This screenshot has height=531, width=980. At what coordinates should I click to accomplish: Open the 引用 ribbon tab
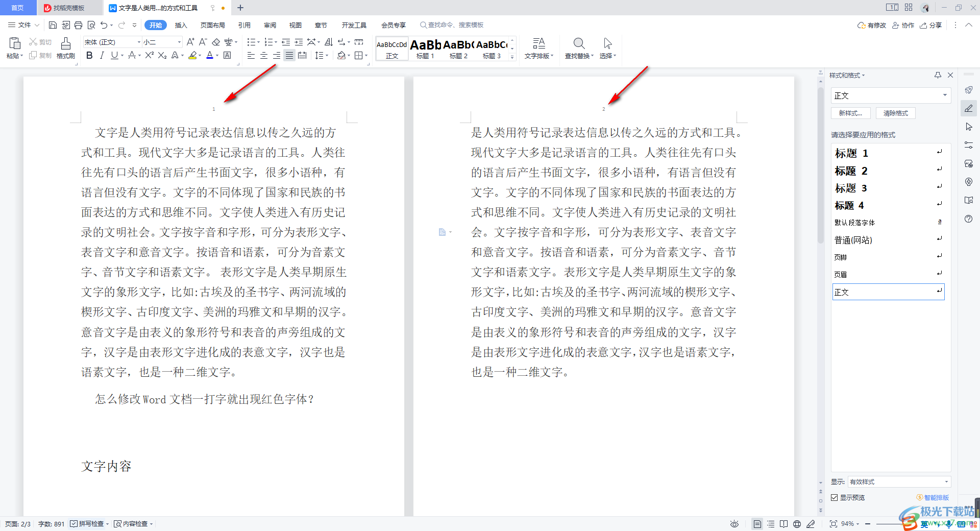pyautogui.click(x=244, y=25)
